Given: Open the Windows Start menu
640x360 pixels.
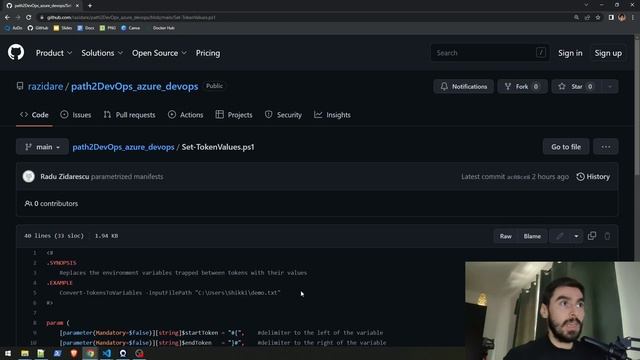Looking at the screenshot, I should 8,353.
